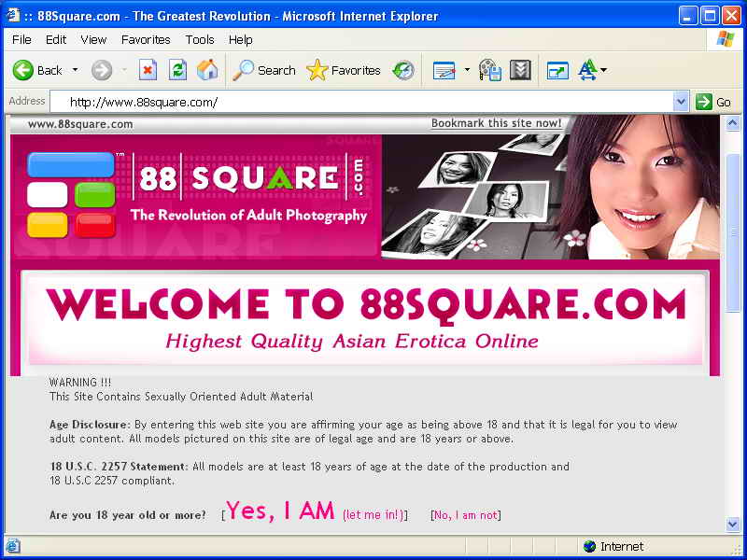Click the white rounded square in the logo

[x=48, y=195]
